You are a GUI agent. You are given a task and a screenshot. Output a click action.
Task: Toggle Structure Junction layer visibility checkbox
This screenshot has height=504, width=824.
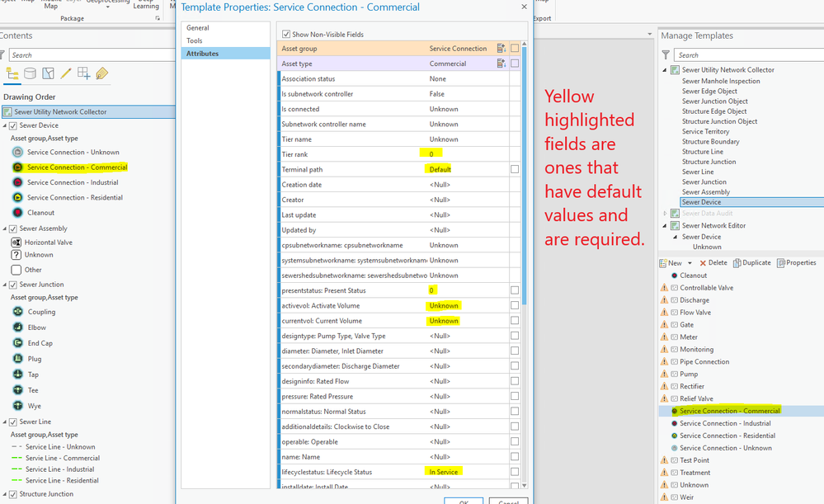pos(13,495)
